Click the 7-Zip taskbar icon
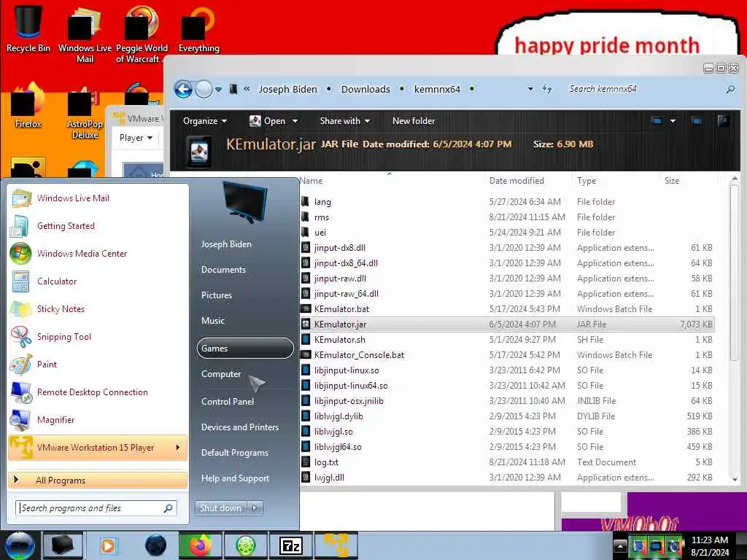Screen dimensions: 747x560 coord(290,545)
